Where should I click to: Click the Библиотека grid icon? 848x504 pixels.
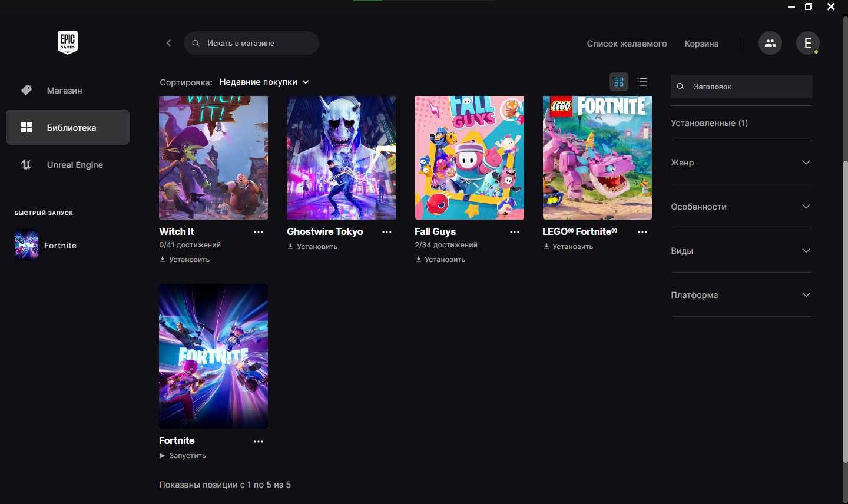pyautogui.click(x=26, y=127)
